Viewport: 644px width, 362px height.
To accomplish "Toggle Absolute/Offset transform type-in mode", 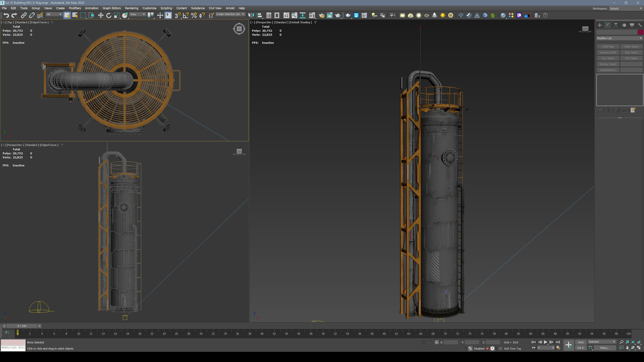I will coord(437,342).
